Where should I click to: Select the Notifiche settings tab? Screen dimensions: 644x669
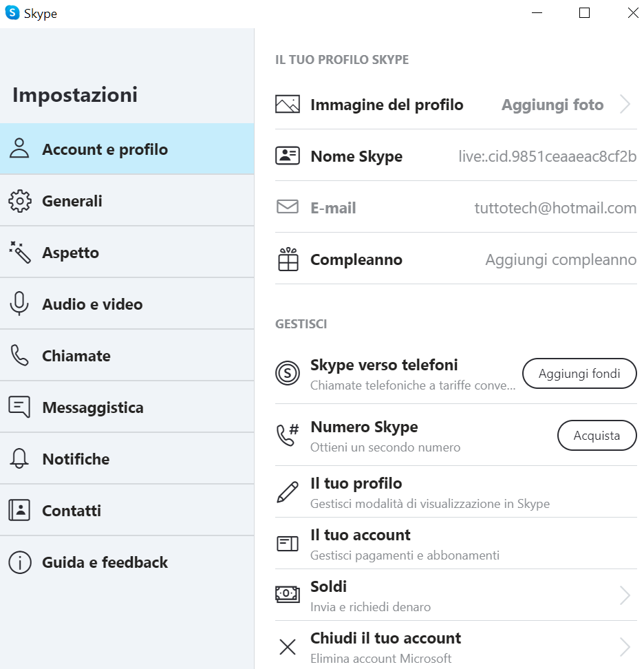[x=76, y=459]
